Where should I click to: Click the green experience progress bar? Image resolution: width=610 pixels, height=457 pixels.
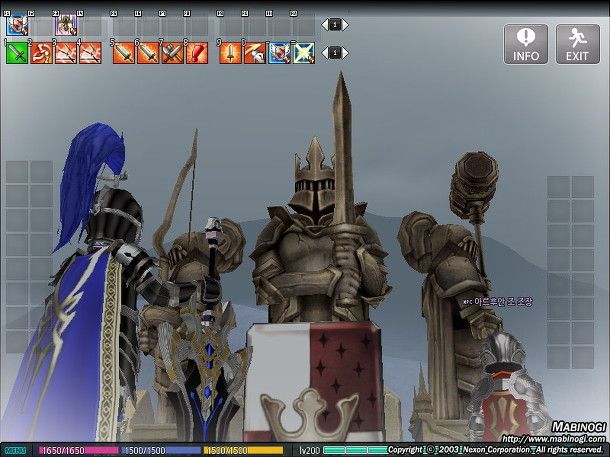[355, 451]
